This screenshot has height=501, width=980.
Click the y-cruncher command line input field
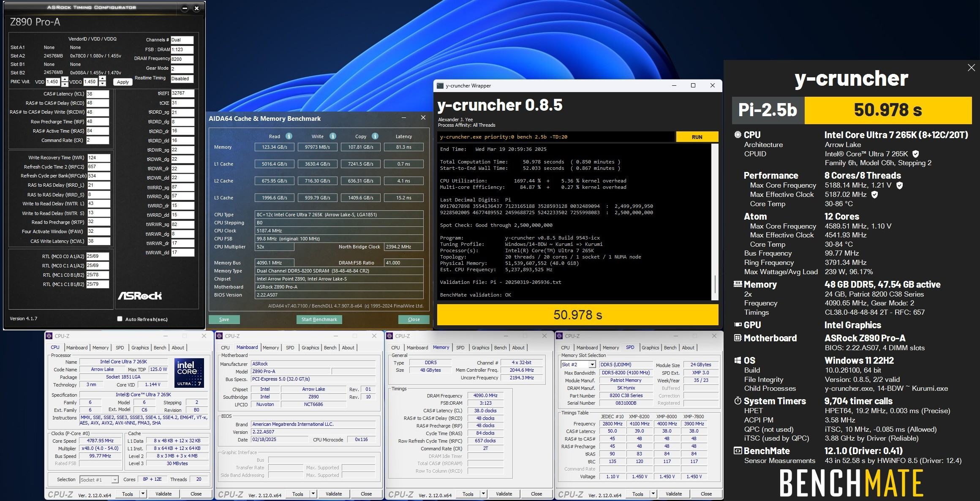[x=556, y=137]
